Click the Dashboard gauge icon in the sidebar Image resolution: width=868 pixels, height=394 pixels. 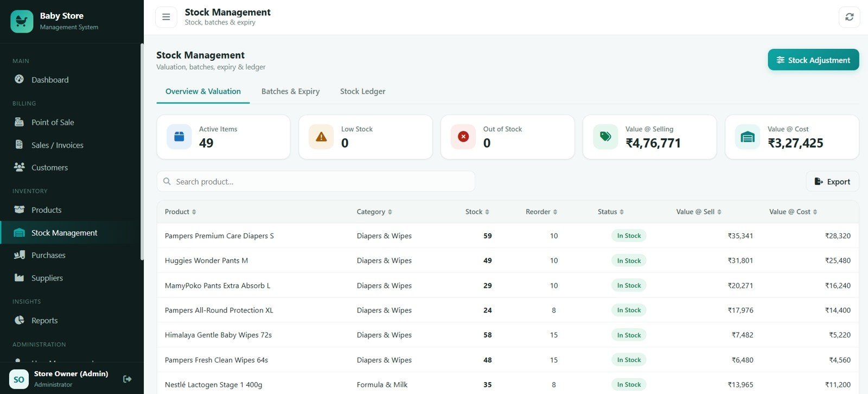click(x=19, y=79)
